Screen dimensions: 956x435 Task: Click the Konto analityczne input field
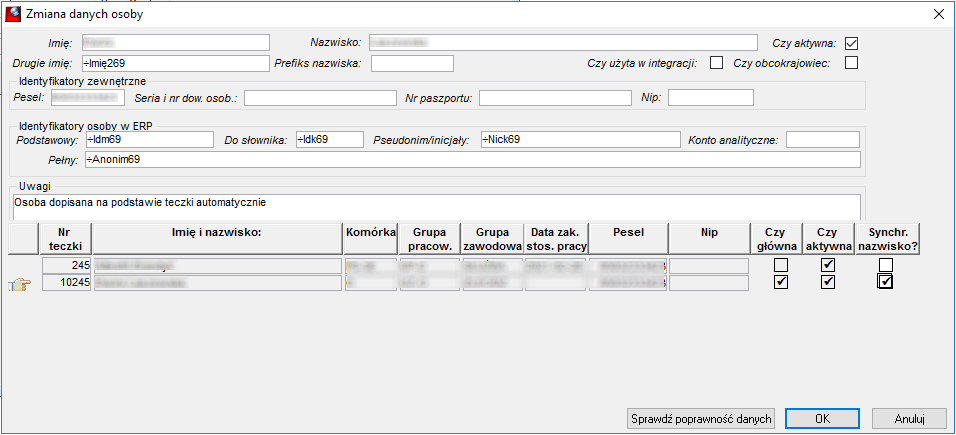[x=823, y=140]
